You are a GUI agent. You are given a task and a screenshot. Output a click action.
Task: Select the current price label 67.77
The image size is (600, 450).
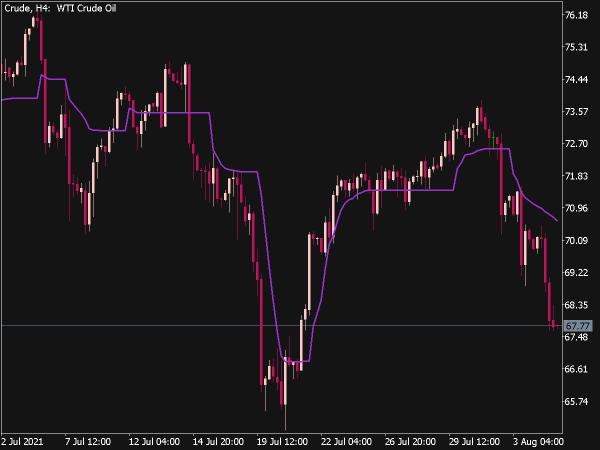578,326
